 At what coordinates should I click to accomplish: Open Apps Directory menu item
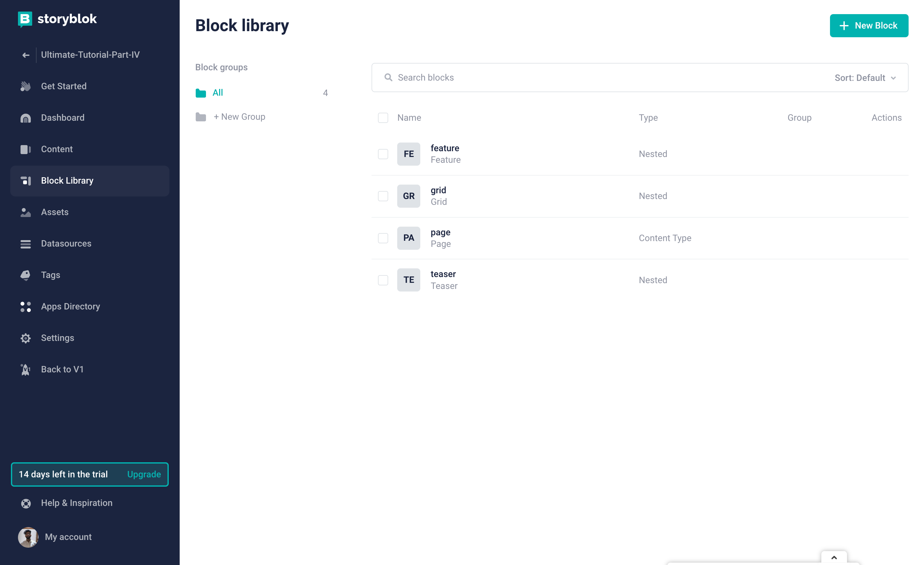point(90,307)
